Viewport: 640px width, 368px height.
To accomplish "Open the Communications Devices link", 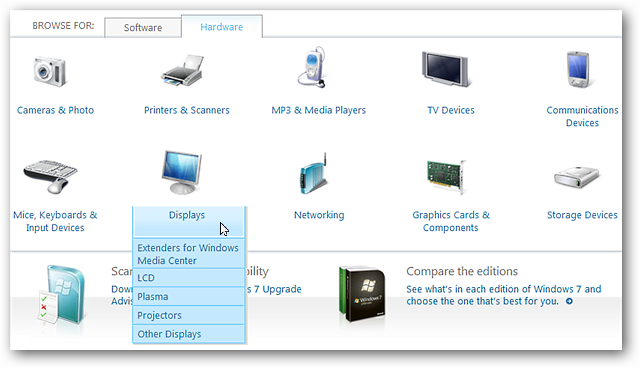I will coord(582,116).
